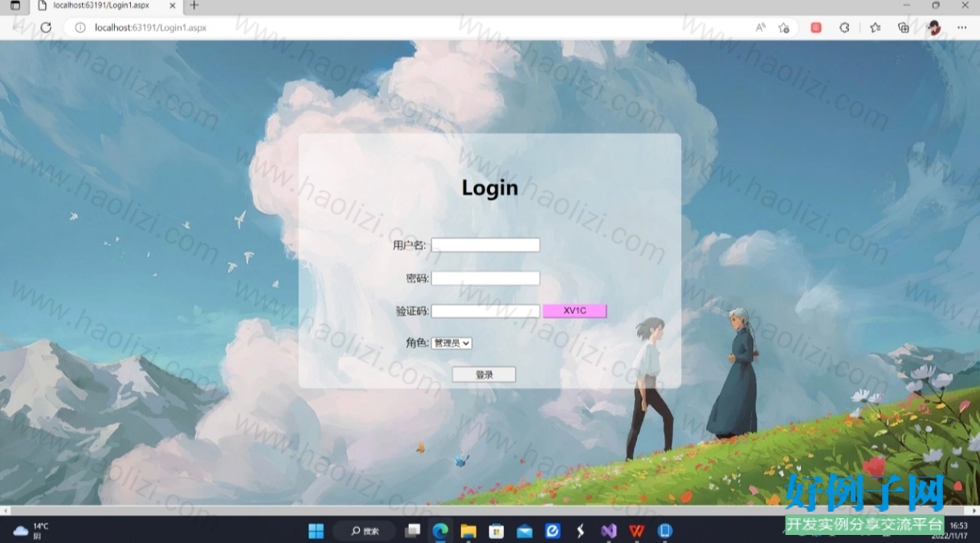Open File Explorer from the taskbar
This screenshot has height=543, width=980.
(468, 531)
